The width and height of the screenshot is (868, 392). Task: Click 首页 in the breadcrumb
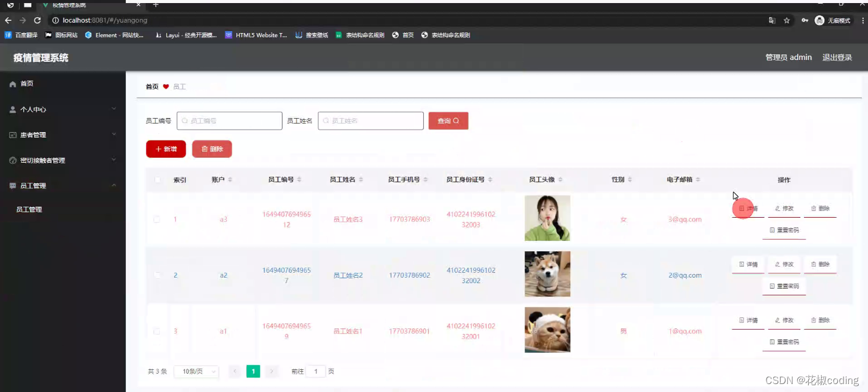tap(152, 87)
